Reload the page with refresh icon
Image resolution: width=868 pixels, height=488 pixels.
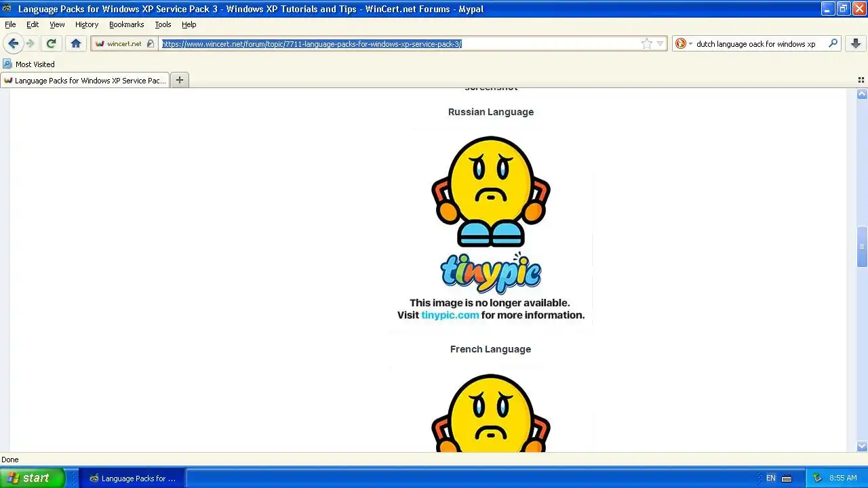tap(51, 43)
